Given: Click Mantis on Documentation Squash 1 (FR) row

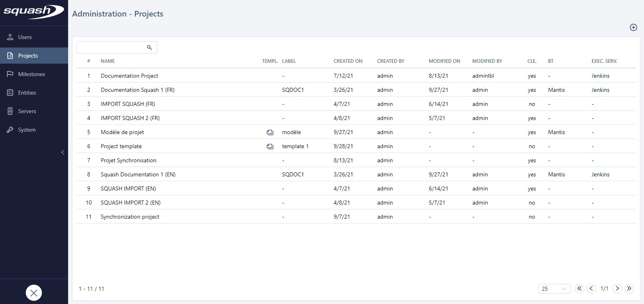Looking at the screenshot, I should (x=557, y=90).
